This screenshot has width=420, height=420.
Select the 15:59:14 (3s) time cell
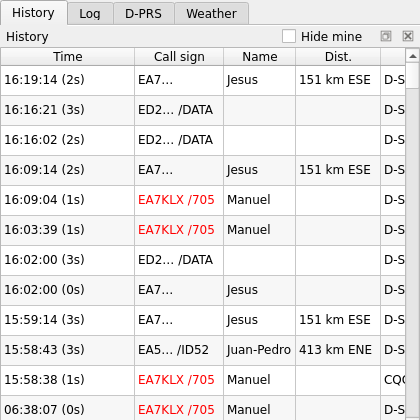point(68,320)
